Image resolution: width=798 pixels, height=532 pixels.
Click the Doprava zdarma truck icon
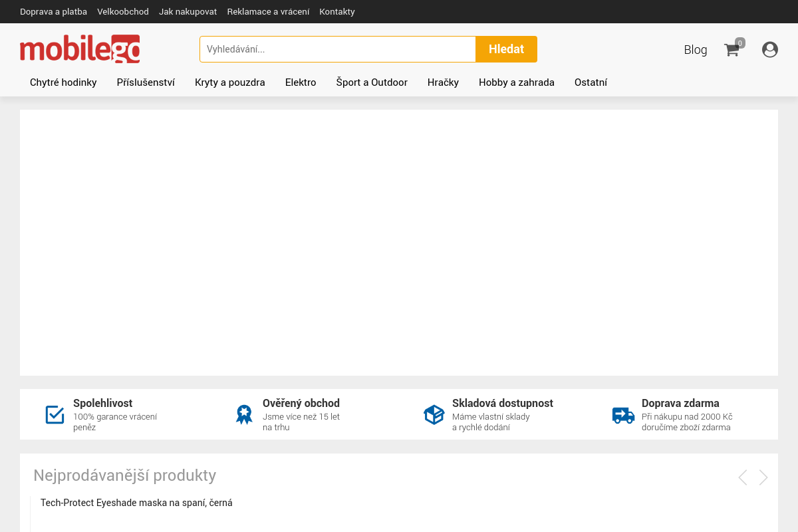623,415
